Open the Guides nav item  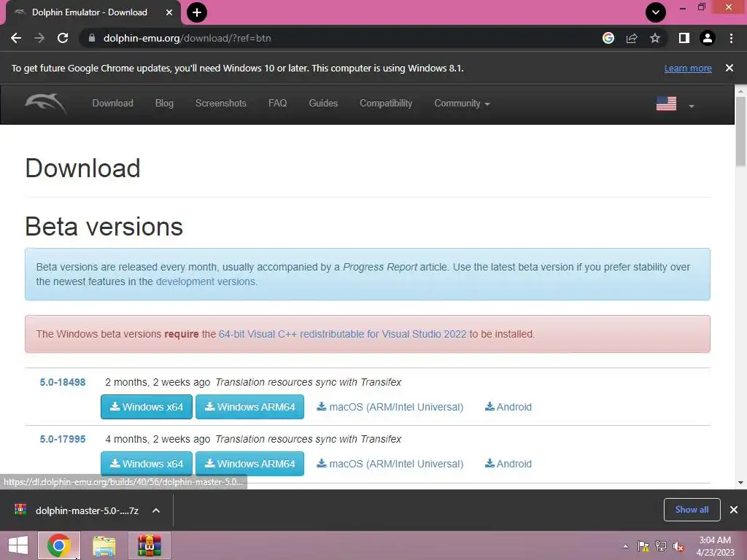323,104
